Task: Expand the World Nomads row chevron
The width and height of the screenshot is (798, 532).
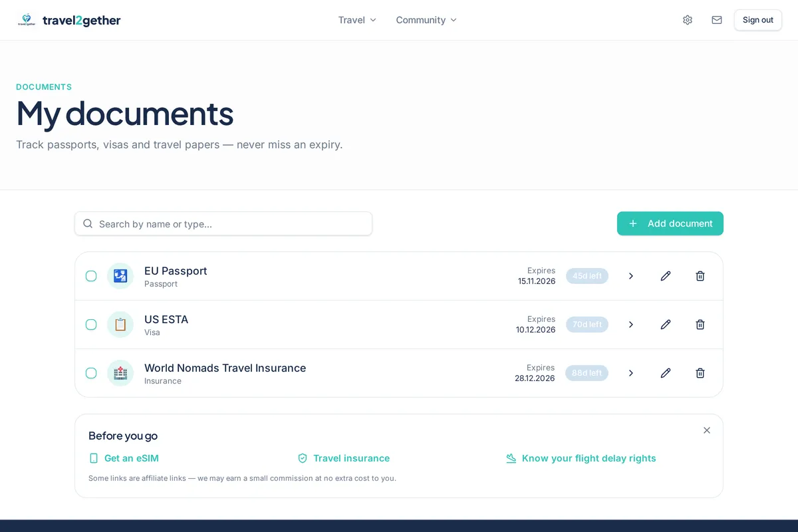Action: coord(631,373)
